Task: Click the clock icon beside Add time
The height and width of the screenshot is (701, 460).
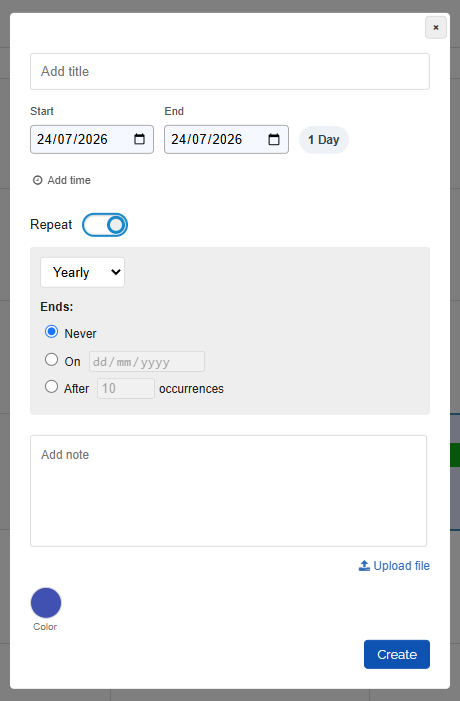Action: [x=38, y=180]
